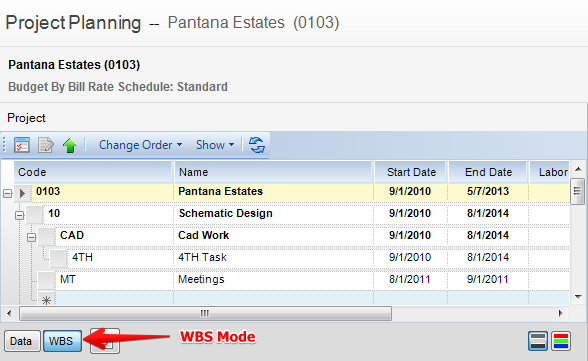This screenshot has height=361, width=588.
Task: Collapse the 0103 Pantana Estates node
Action: click(8, 193)
